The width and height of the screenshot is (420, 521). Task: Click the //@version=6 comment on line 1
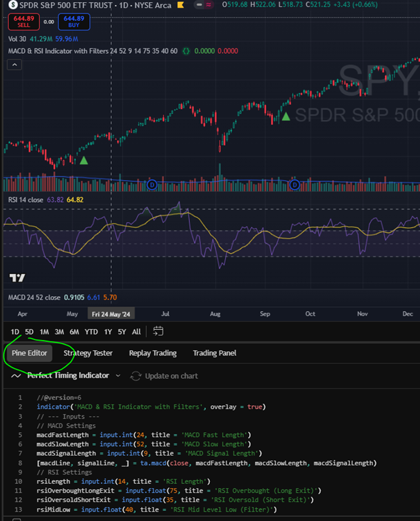tap(59, 398)
